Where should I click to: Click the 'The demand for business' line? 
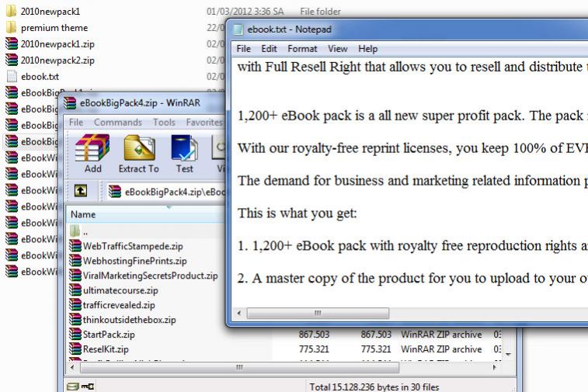(412, 181)
